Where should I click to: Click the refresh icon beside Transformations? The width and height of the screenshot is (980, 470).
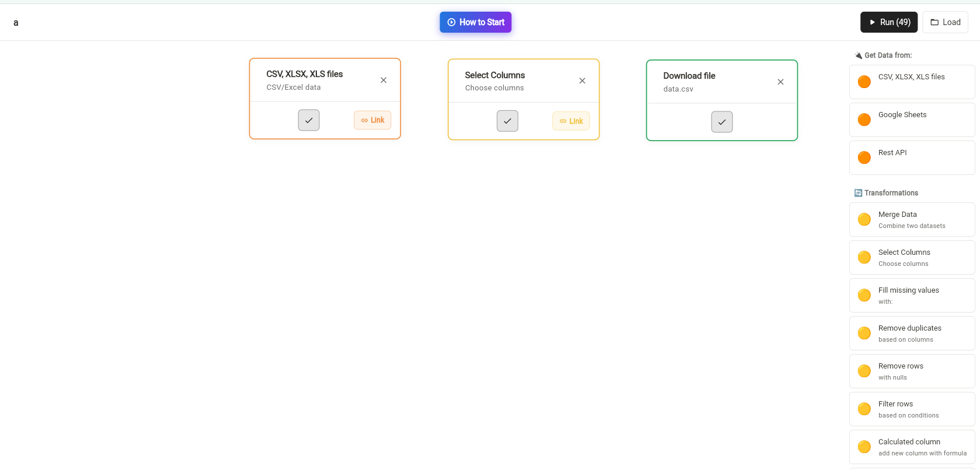pyautogui.click(x=858, y=193)
